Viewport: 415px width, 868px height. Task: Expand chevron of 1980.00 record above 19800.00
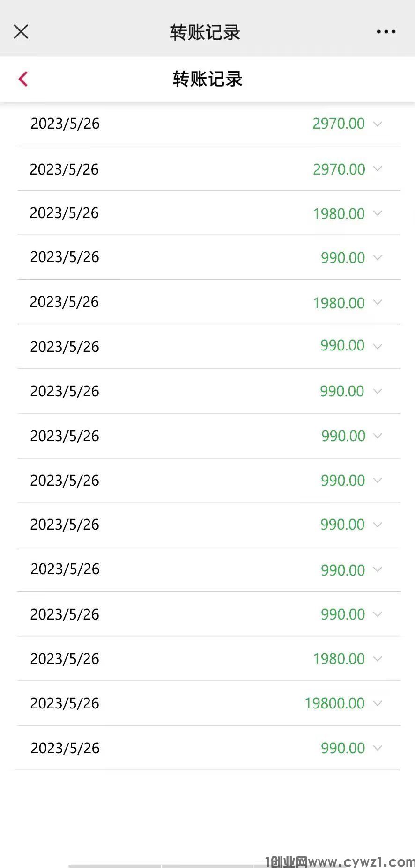[x=378, y=659]
